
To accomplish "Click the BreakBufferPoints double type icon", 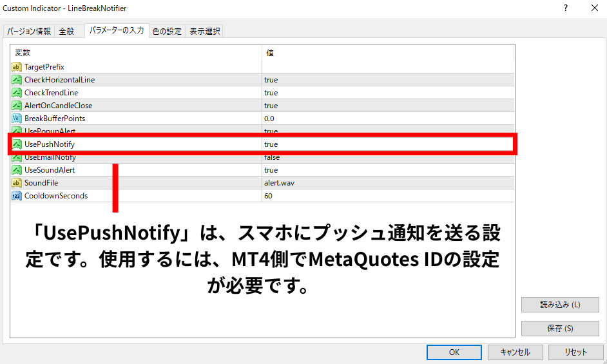I will [17, 119].
